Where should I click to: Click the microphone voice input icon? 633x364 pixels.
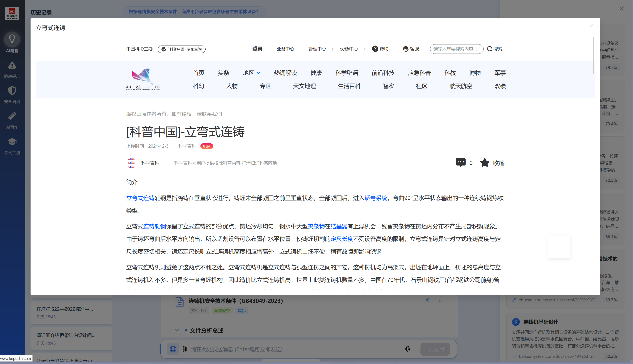click(407, 349)
